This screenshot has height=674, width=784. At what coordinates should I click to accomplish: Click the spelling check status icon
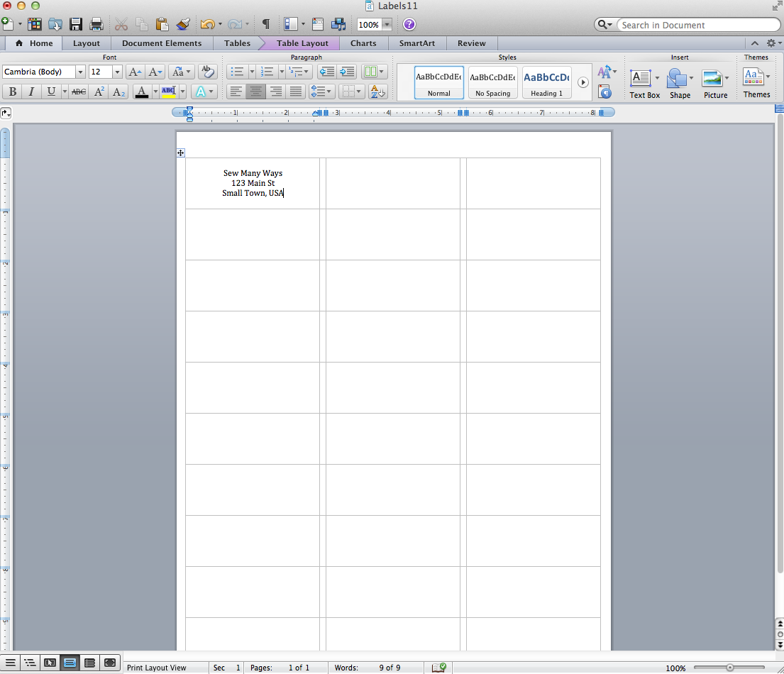point(438,668)
